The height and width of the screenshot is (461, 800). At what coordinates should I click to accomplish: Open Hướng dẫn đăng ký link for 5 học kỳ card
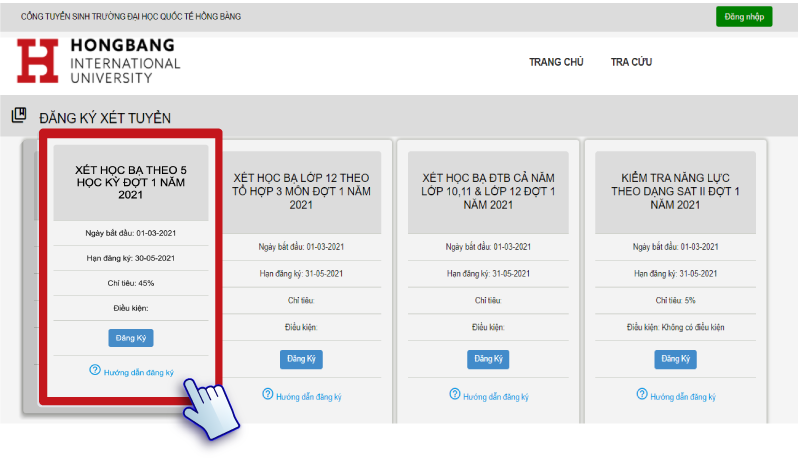tap(139, 373)
